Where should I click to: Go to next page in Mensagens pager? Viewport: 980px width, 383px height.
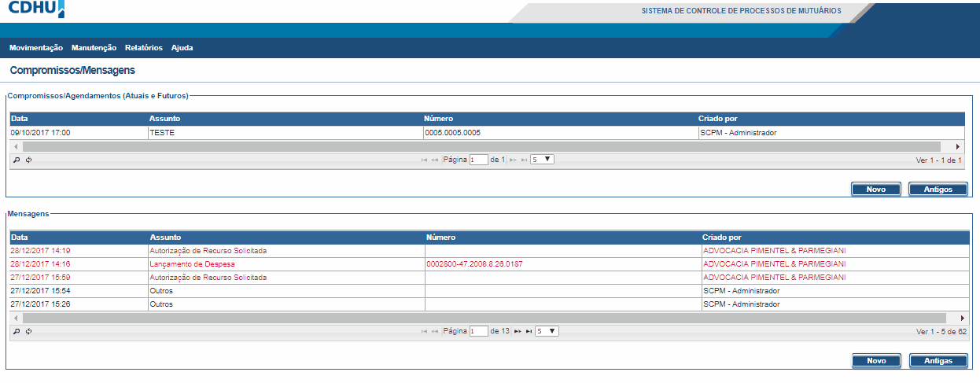[518, 331]
